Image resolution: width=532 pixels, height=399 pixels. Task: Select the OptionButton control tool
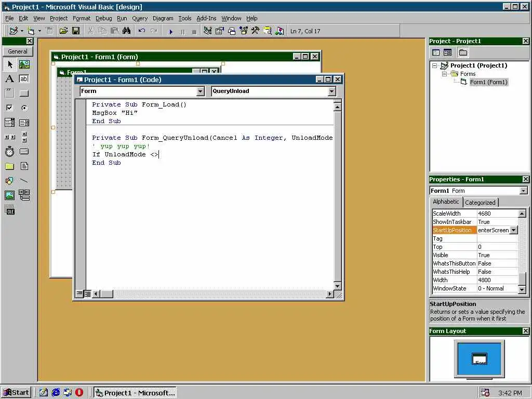[x=24, y=108]
